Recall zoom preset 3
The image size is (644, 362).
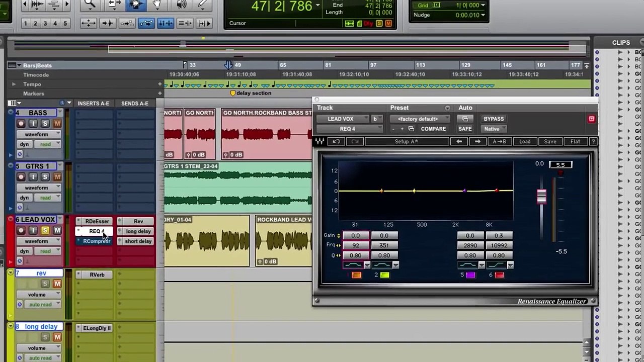[45, 23]
